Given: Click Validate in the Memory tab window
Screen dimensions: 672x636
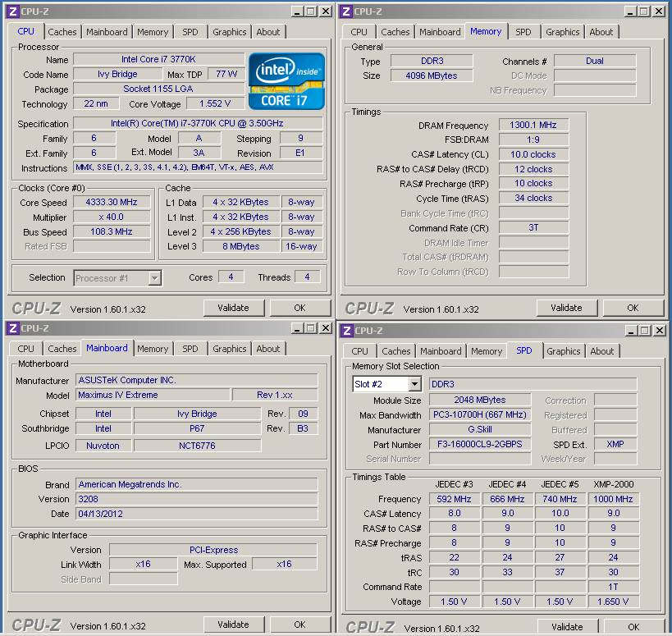Looking at the screenshot, I should point(567,308).
